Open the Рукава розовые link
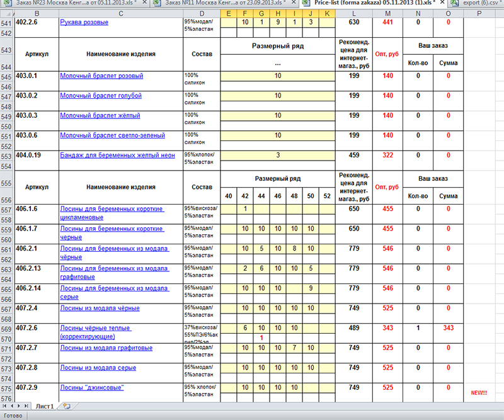The height and width of the screenshot is (420, 504). pos(84,22)
